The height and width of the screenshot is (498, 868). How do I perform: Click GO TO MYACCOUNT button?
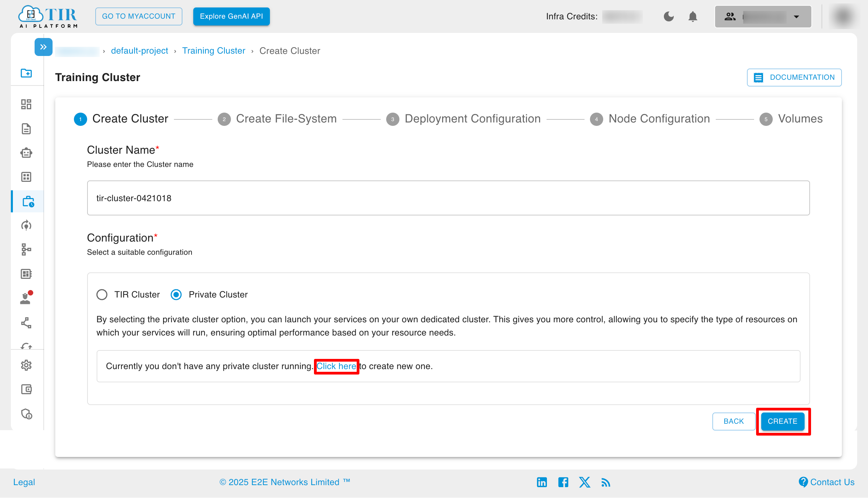(138, 16)
